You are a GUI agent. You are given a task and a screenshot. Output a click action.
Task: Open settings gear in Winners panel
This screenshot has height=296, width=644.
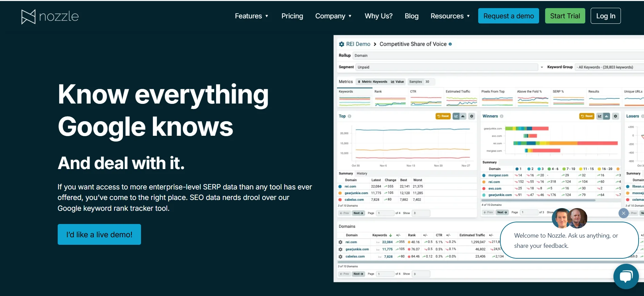click(615, 116)
